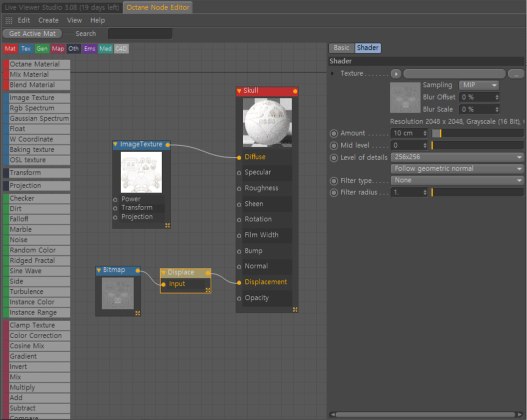Screen dimensions: 527x420
Task: Click the Texture browse ellipsis button
Action: click(516, 74)
